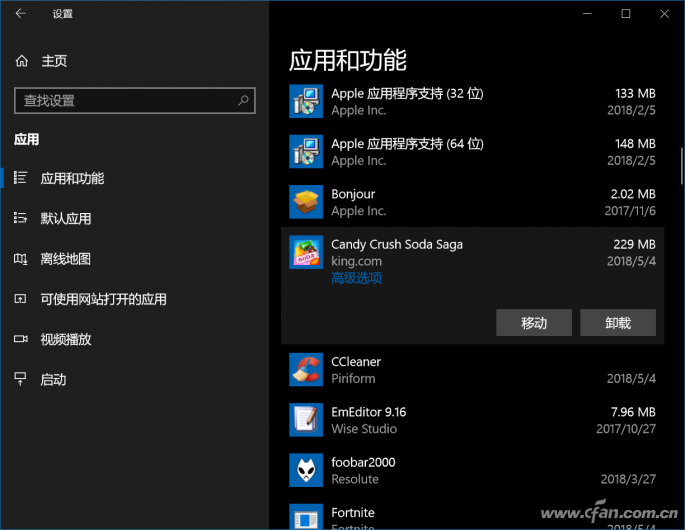Image resolution: width=685 pixels, height=530 pixels.
Task: Click the 7.96 MB size value
Action: (633, 412)
